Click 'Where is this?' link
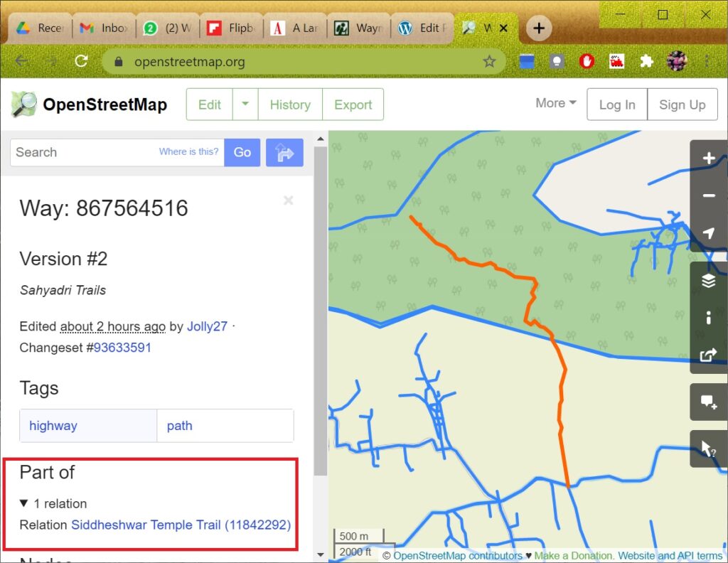This screenshot has width=728, height=563. (188, 151)
